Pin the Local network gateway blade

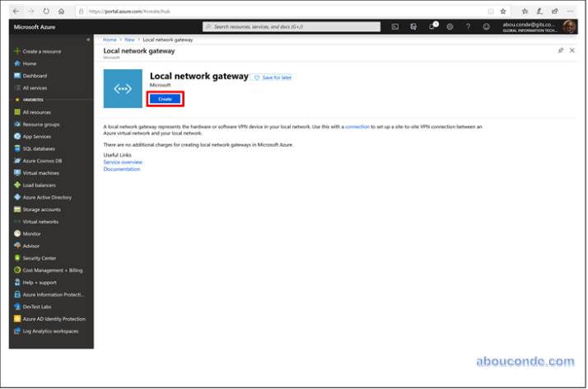[561, 50]
